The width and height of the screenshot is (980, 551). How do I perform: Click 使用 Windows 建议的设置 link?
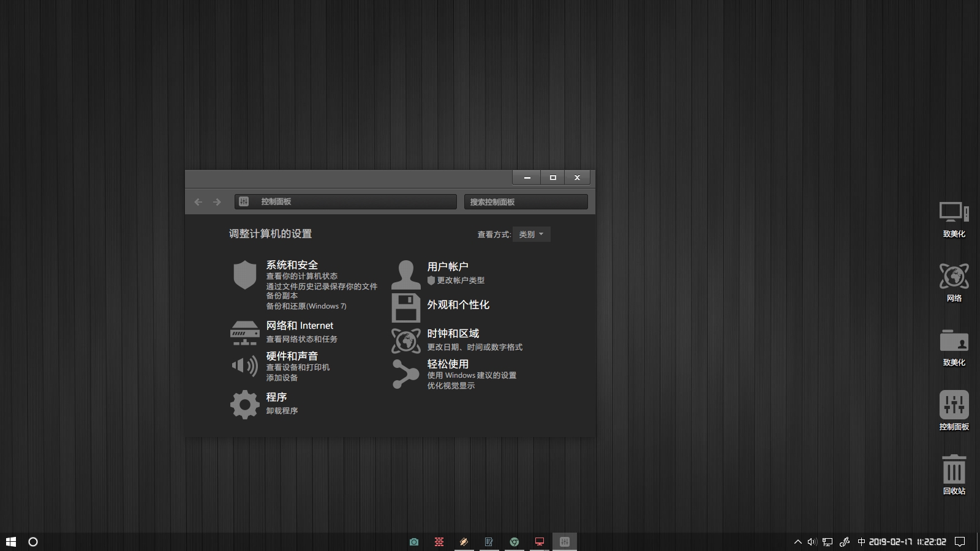click(472, 375)
